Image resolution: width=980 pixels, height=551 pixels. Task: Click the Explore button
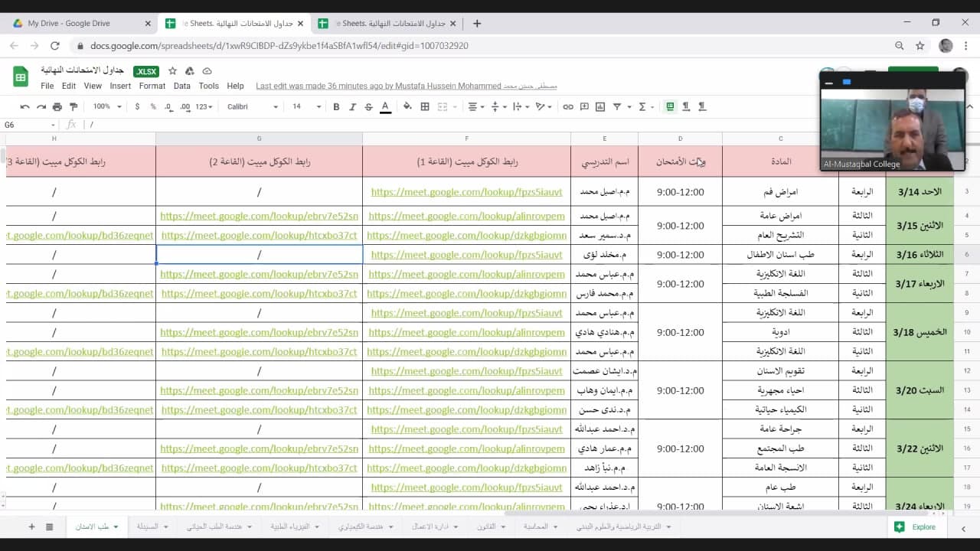(x=916, y=527)
